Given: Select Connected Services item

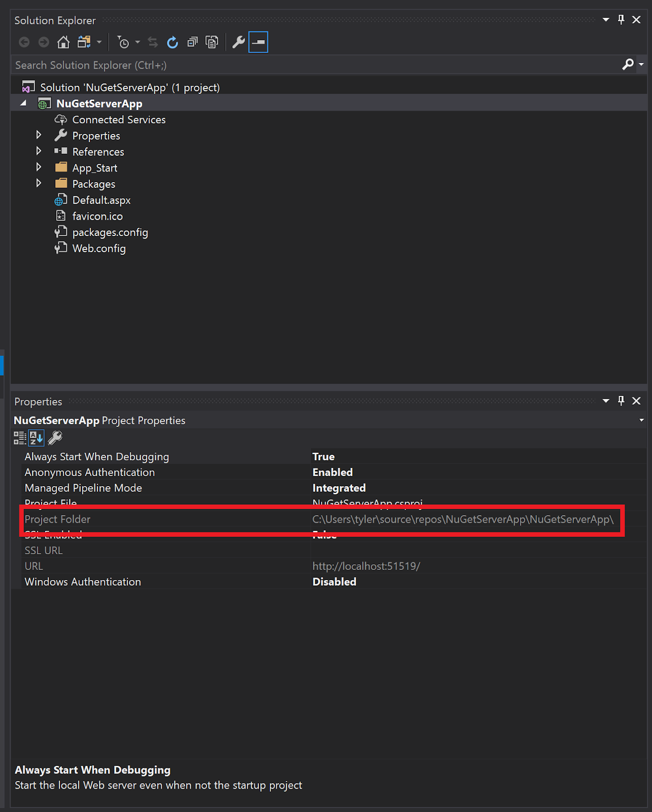Looking at the screenshot, I should click(119, 120).
